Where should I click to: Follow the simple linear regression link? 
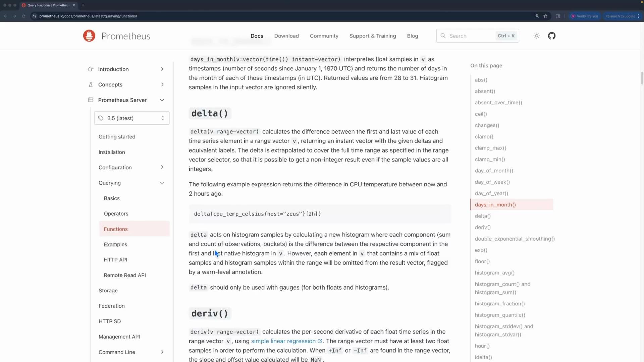283,341
